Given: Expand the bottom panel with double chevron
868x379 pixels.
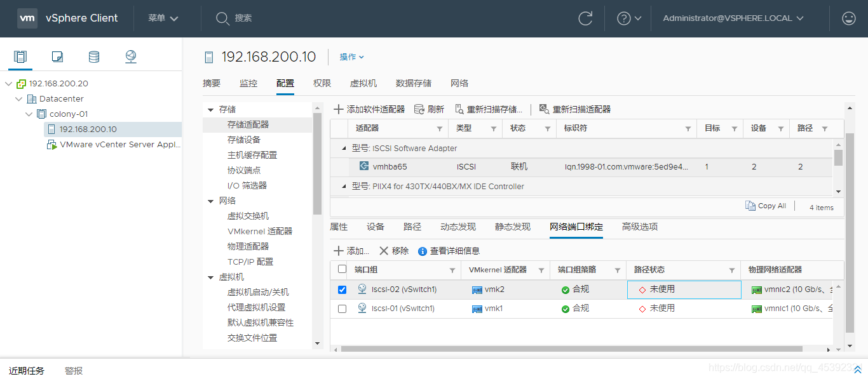Looking at the screenshot, I should pyautogui.click(x=857, y=370).
